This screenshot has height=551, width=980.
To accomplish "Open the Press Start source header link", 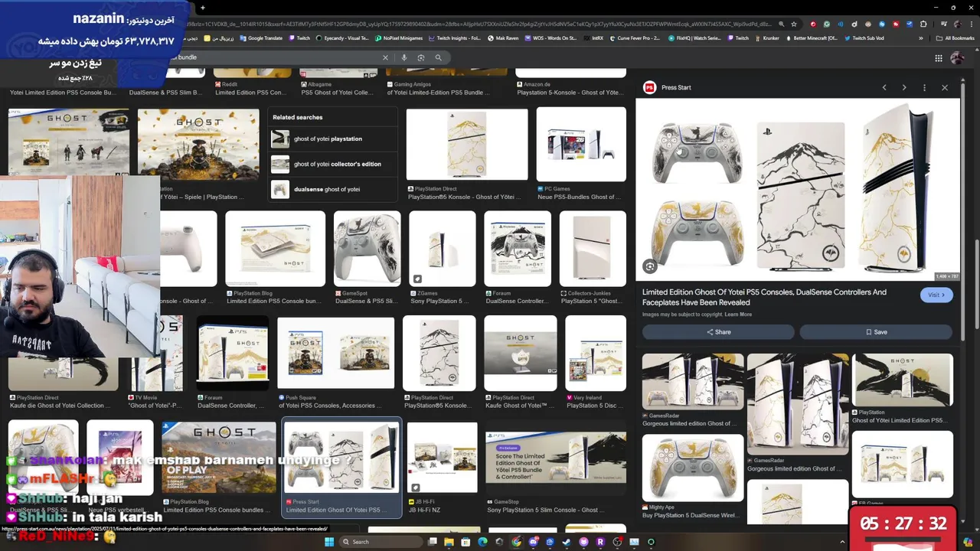I will pyautogui.click(x=668, y=87).
